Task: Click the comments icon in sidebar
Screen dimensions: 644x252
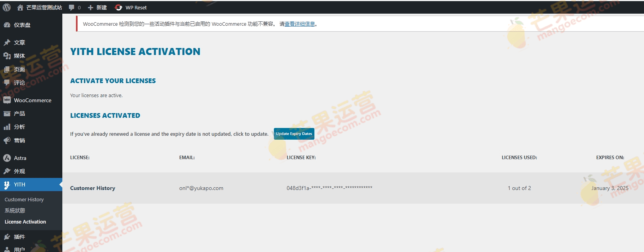Action: point(7,83)
